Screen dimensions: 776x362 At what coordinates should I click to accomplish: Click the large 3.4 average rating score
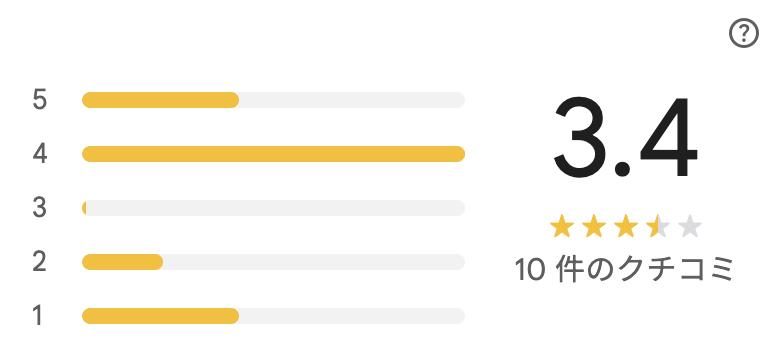(x=626, y=137)
